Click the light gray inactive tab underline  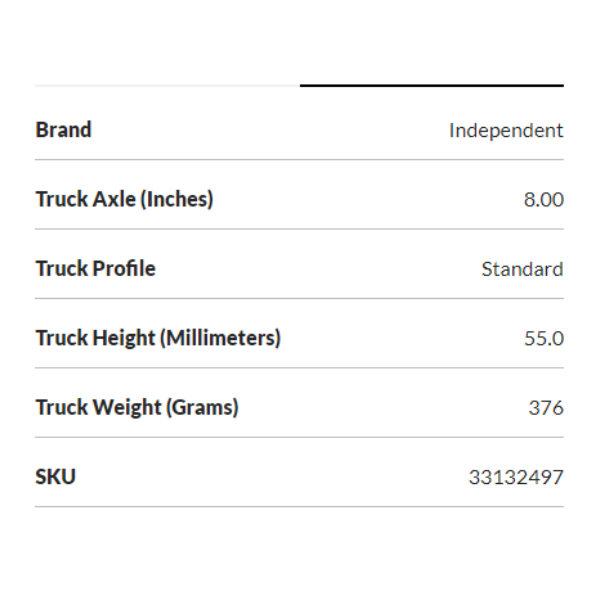[x=167, y=86]
